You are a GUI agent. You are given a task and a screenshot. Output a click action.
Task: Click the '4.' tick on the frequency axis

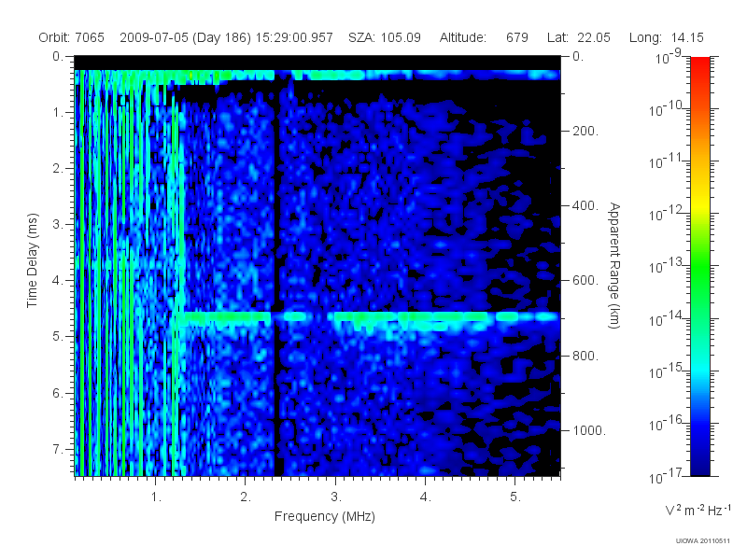point(426,497)
